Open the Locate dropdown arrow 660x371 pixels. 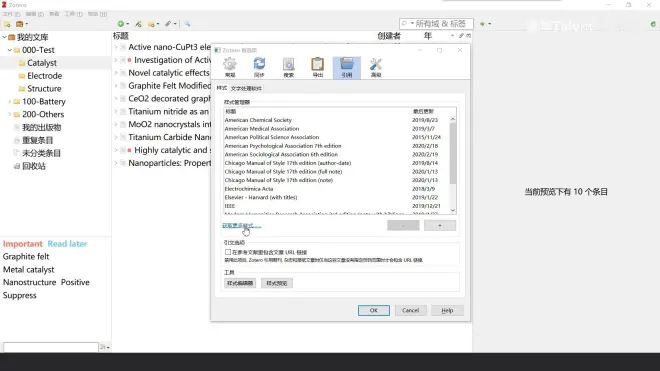click(490, 24)
